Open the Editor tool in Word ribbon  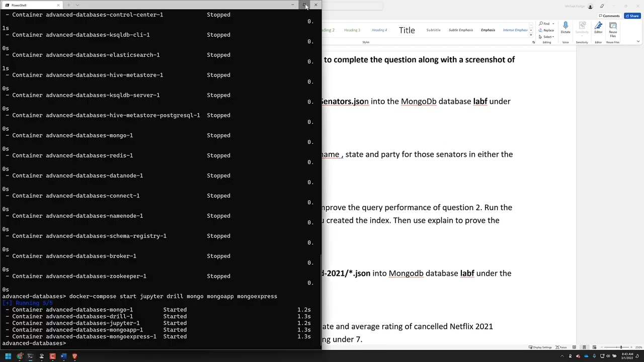598,28
